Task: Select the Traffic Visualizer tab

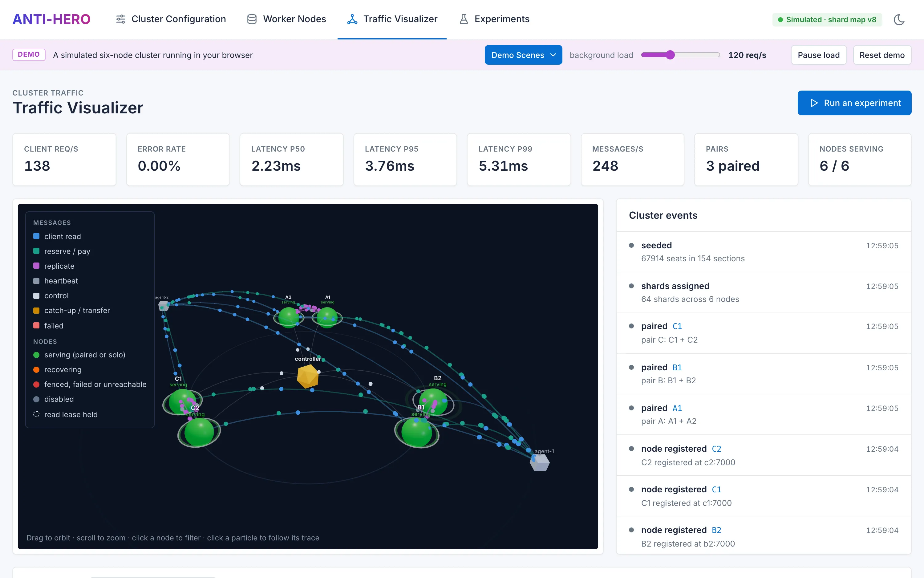Action: (x=392, y=19)
